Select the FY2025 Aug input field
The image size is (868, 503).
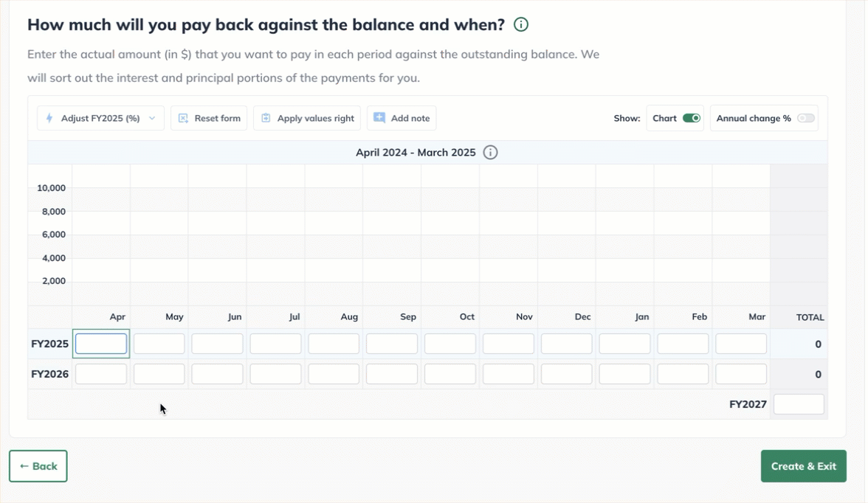pyautogui.click(x=334, y=344)
